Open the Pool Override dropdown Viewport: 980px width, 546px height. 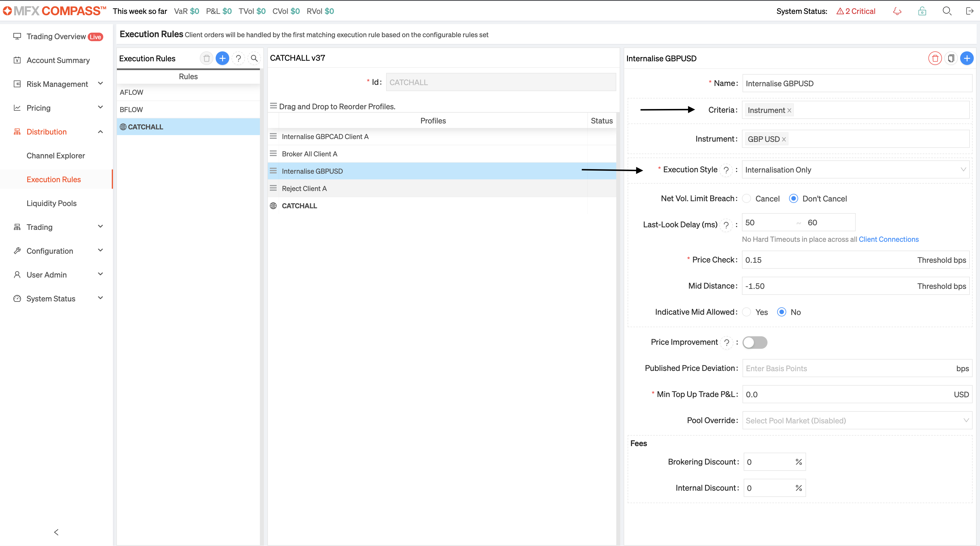tap(857, 421)
